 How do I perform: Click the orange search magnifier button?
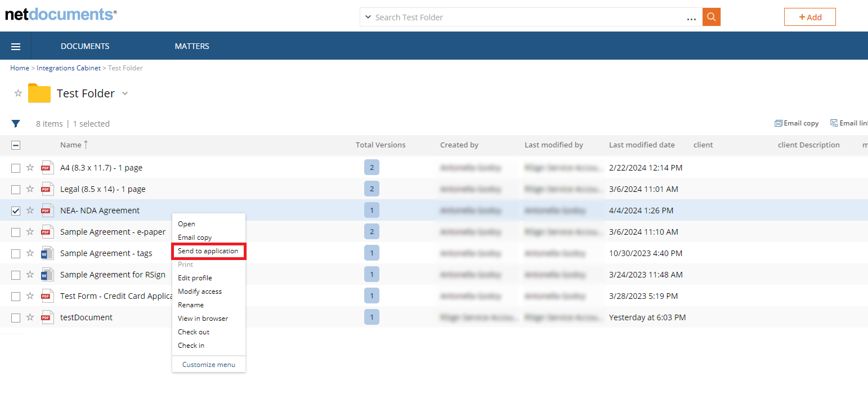pos(712,17)
